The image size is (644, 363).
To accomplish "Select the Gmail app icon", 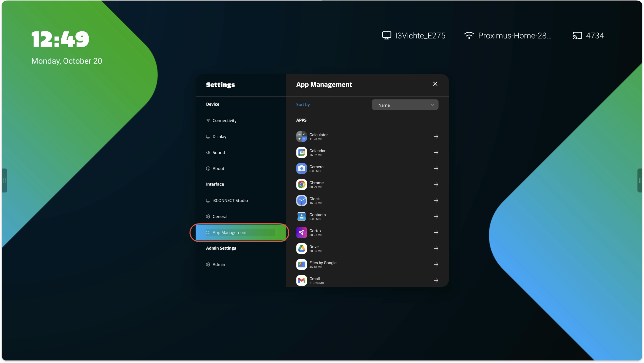I will point(301,280).
